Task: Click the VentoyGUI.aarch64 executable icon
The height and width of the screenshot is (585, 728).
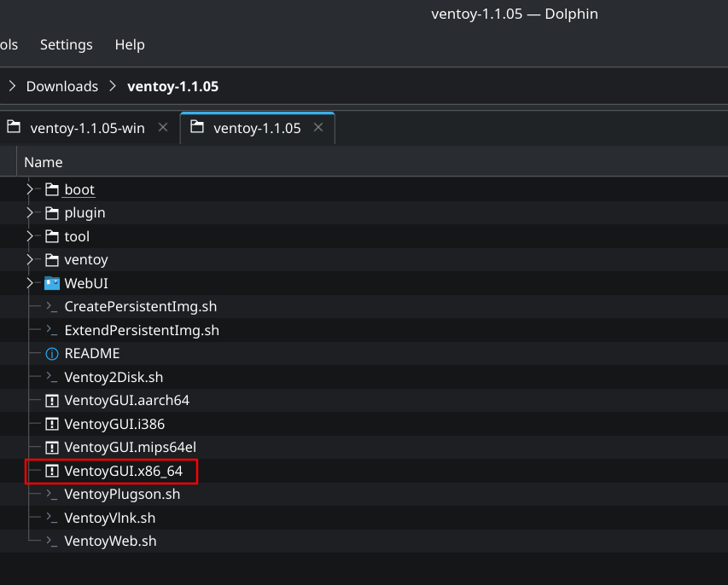Action: coord(52,400)
